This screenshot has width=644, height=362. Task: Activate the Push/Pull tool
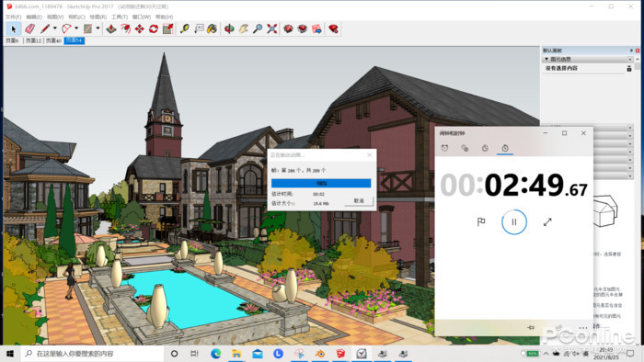click(x=111, y=28)
